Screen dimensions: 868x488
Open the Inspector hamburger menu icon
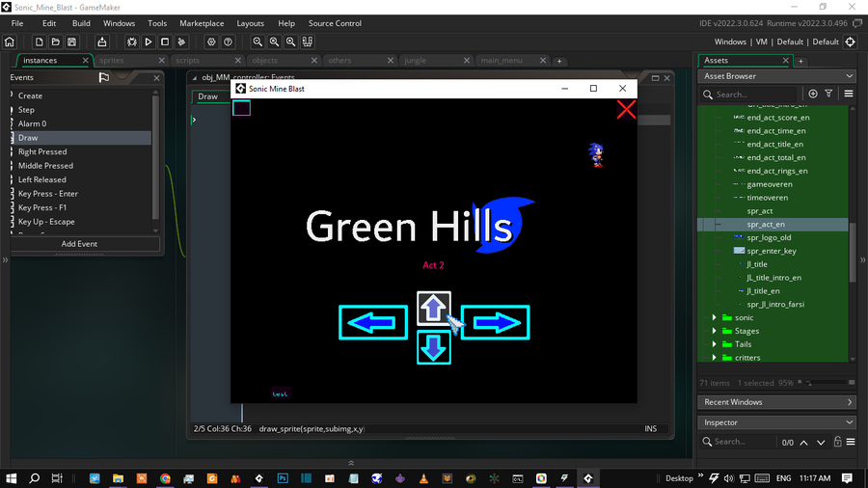pos(851,442)
